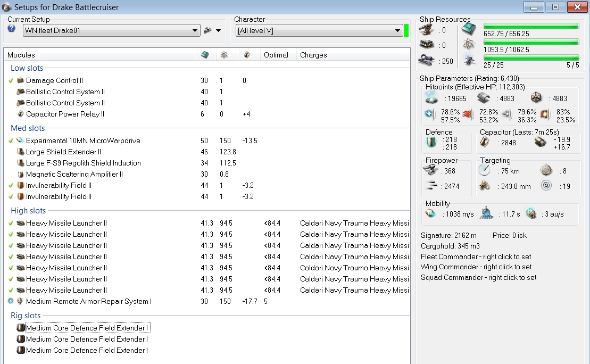Click the thermal resistance icon showing 72.8%

click(467, 114)
